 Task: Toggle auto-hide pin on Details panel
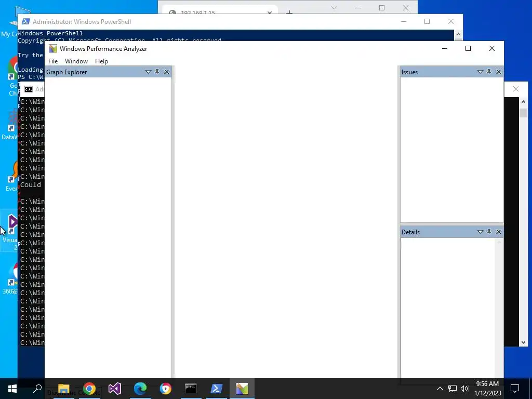click(489, 231)
